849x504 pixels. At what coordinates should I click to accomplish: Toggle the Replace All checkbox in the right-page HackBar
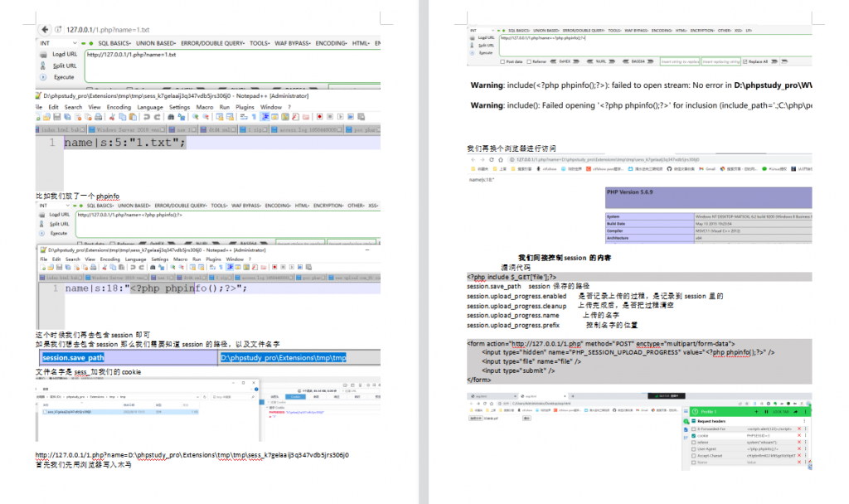coord(745,61)
